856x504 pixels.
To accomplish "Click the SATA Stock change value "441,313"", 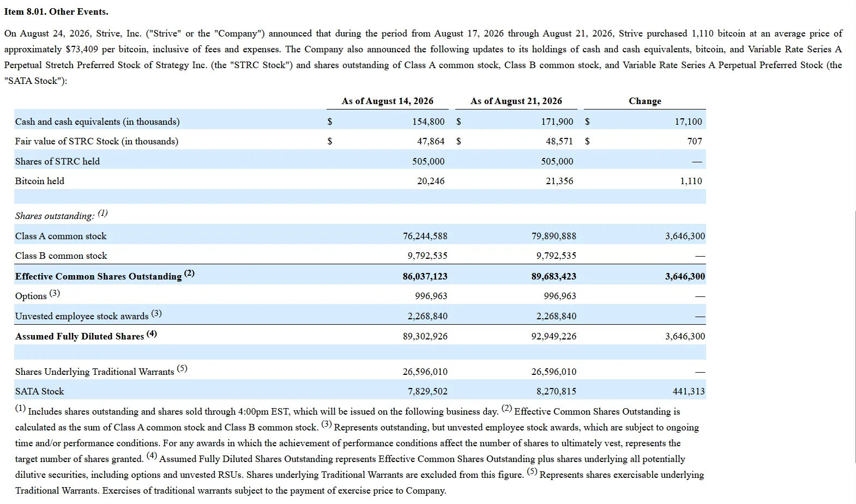I will click(x=689, y=391).
